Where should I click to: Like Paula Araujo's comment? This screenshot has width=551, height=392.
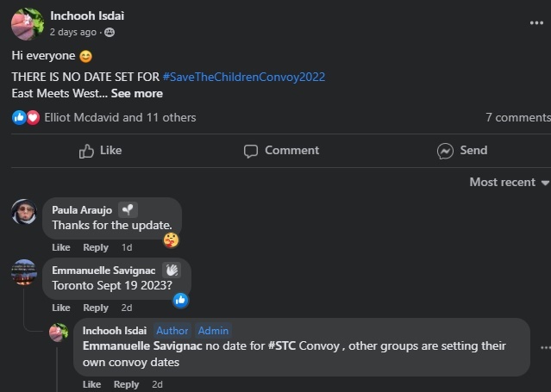[x=61, y=247]
